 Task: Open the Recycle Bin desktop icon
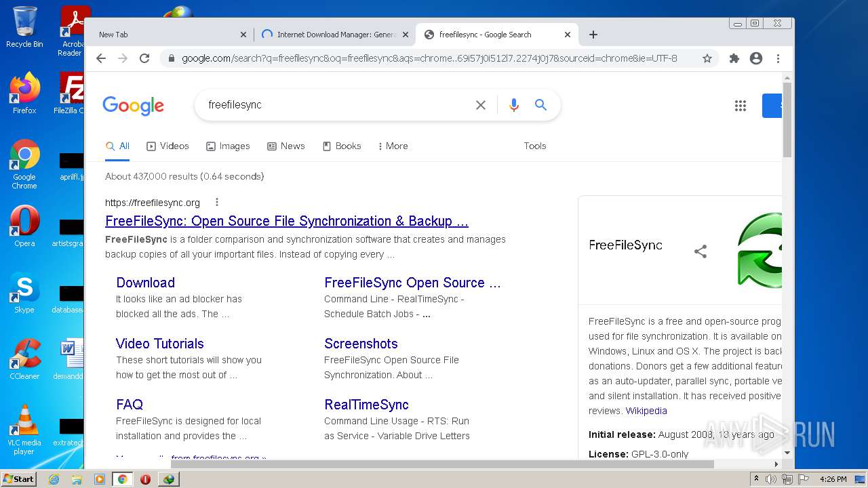(24, 27)
